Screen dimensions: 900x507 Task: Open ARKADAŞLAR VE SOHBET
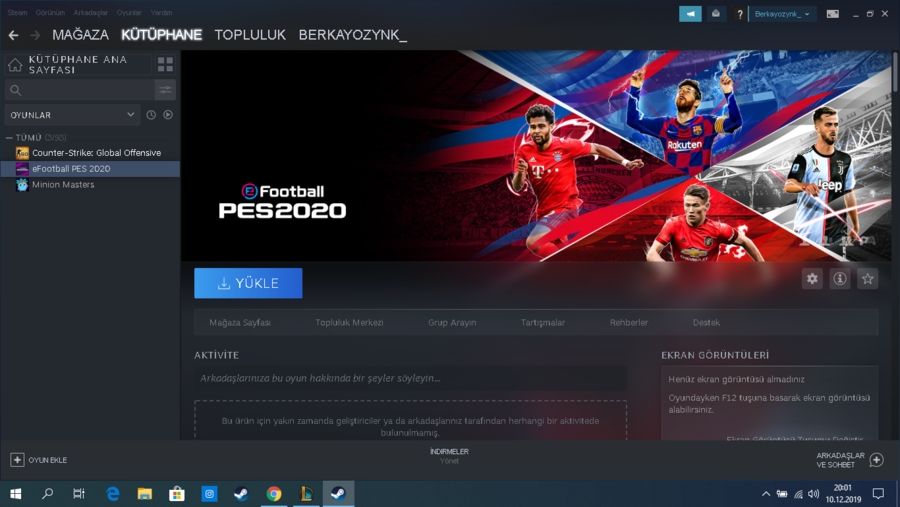pyautogui.click(x=840, y=460)
